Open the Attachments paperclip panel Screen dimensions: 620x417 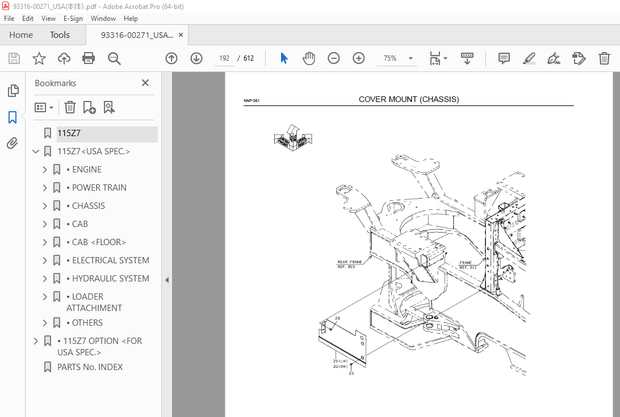(13, 143)
